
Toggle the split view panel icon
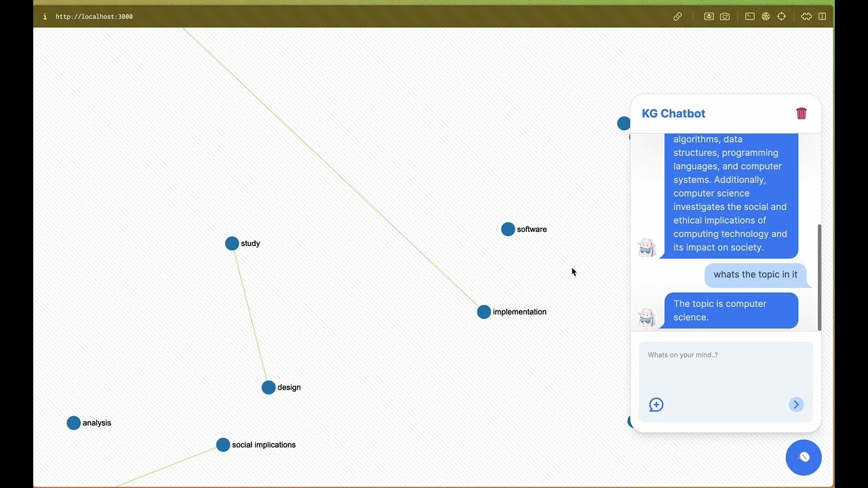pos(823,16)
